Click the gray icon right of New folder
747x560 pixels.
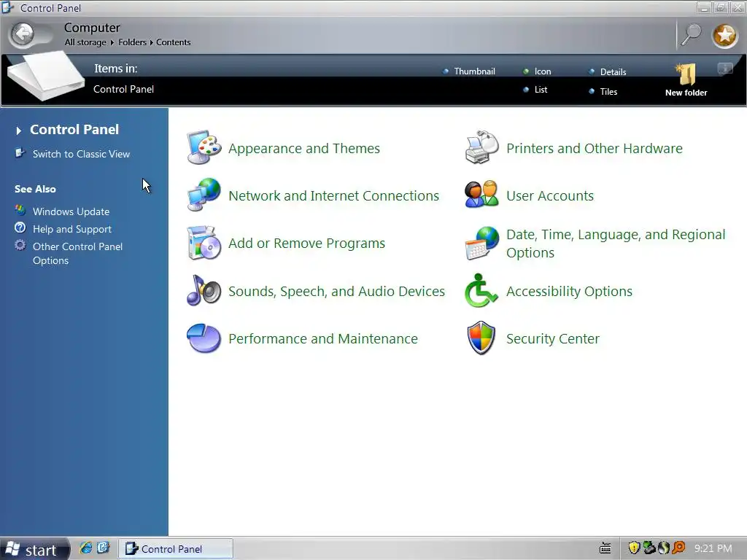(x=726, y=69)
